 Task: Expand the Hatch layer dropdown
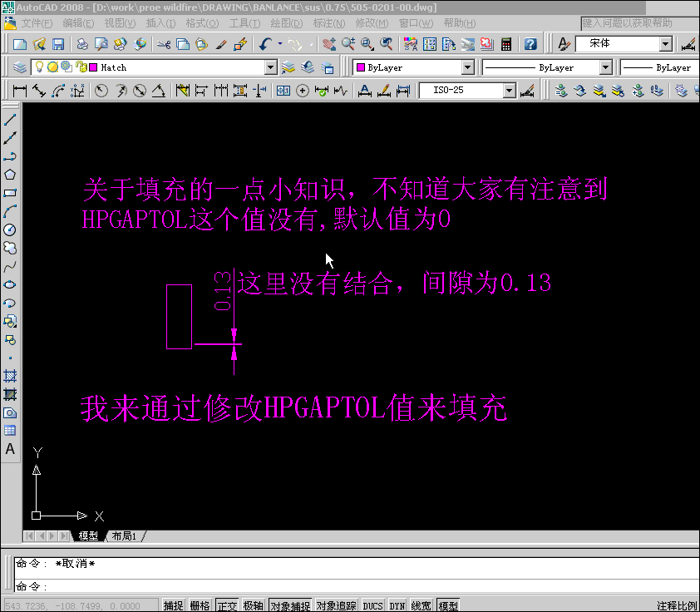270,67
